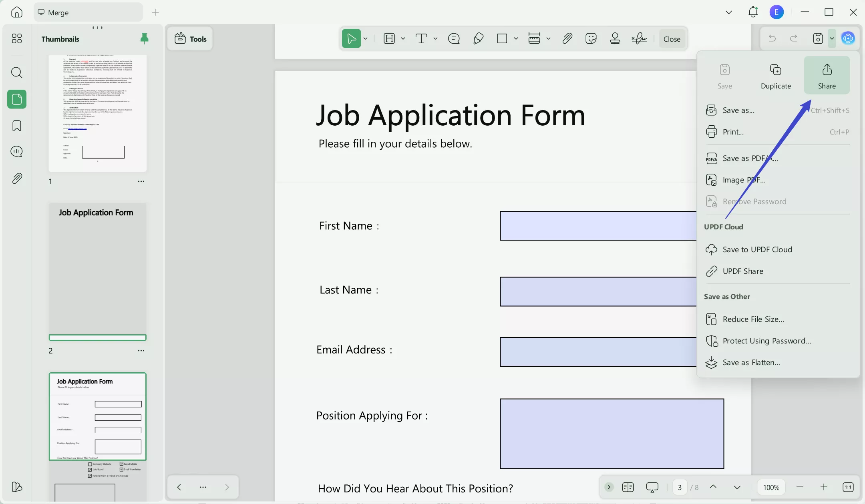Viewport: 865px width, 504px height.
Task: Select Reduce File Size... option
Action: (x=753, y=319)
